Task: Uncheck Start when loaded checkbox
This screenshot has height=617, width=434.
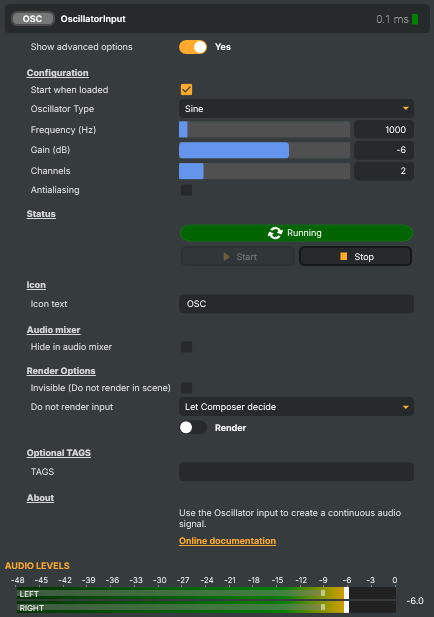Action: pos(187,89)
